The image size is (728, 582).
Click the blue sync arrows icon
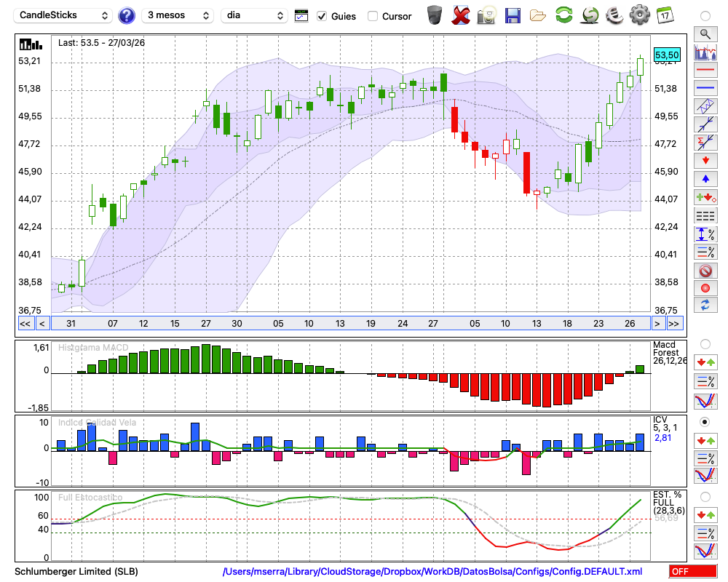(x=705, y=305)
